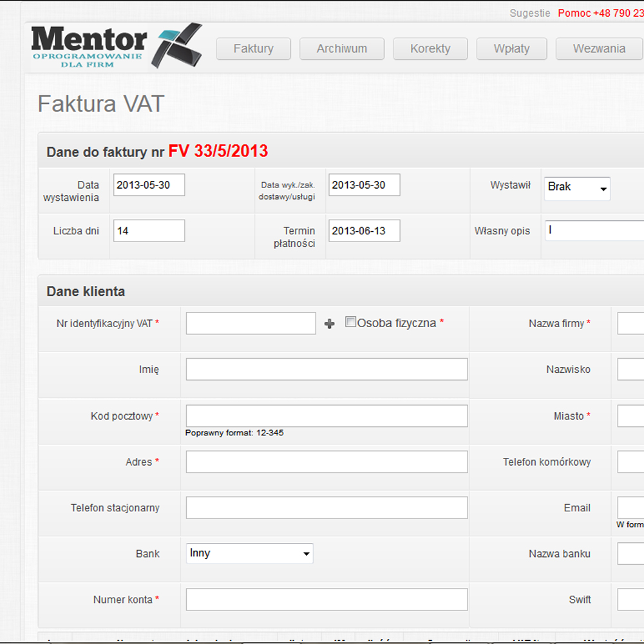Click the plus icon beside VAT number
Image resolution: width=644 pixels, height=644 pixels.
click(330, 324)
